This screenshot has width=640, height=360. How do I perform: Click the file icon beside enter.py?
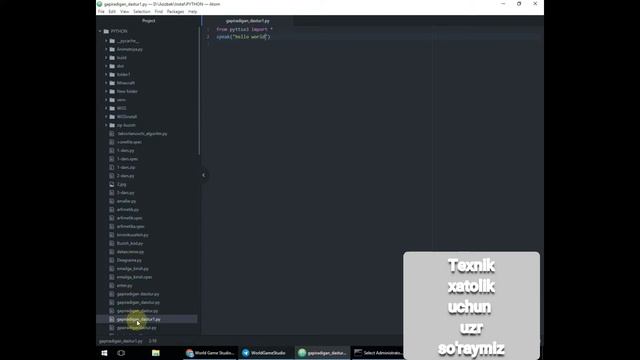point(112,285)
